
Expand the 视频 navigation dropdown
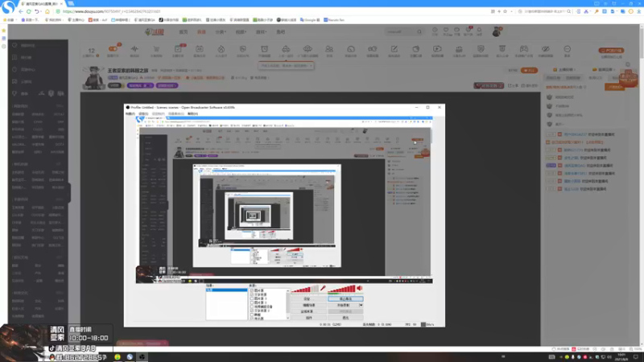tap(241, 31)
